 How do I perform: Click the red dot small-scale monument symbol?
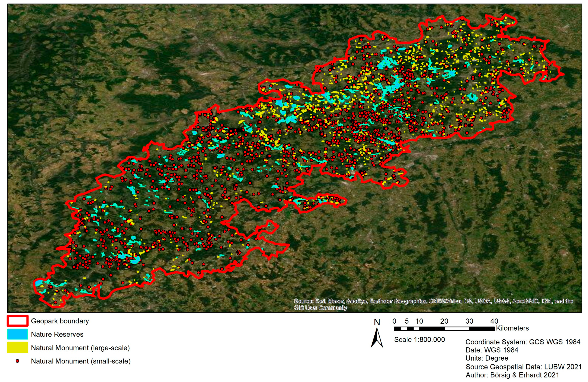click(17, 361)
